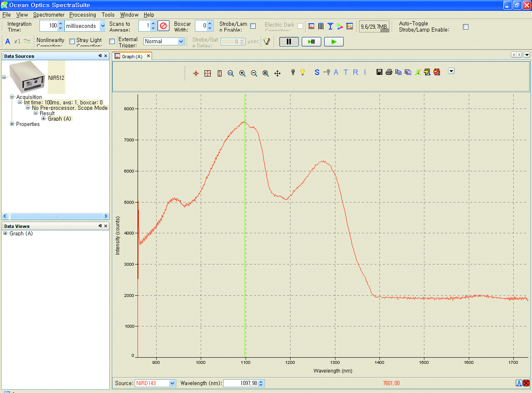The image size is (532, 393).
Task: Pause acquisition with the pause button
Action: [x=289, y=41]
